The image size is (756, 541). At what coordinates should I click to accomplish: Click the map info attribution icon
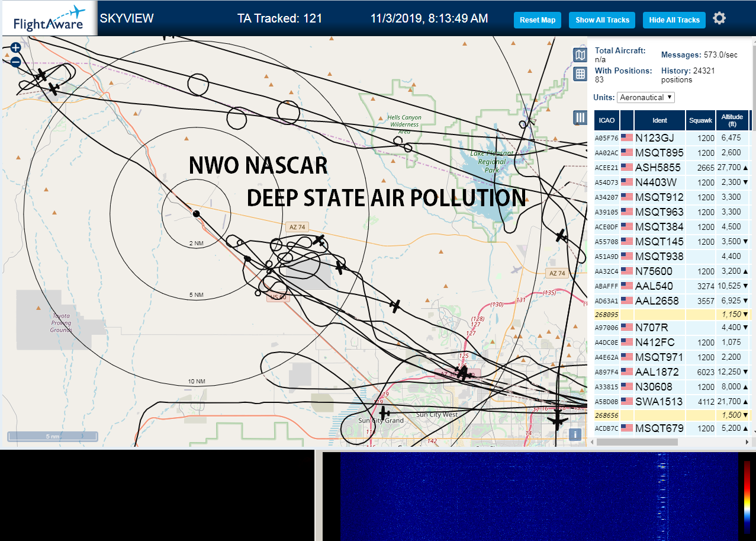pos(574,434)
